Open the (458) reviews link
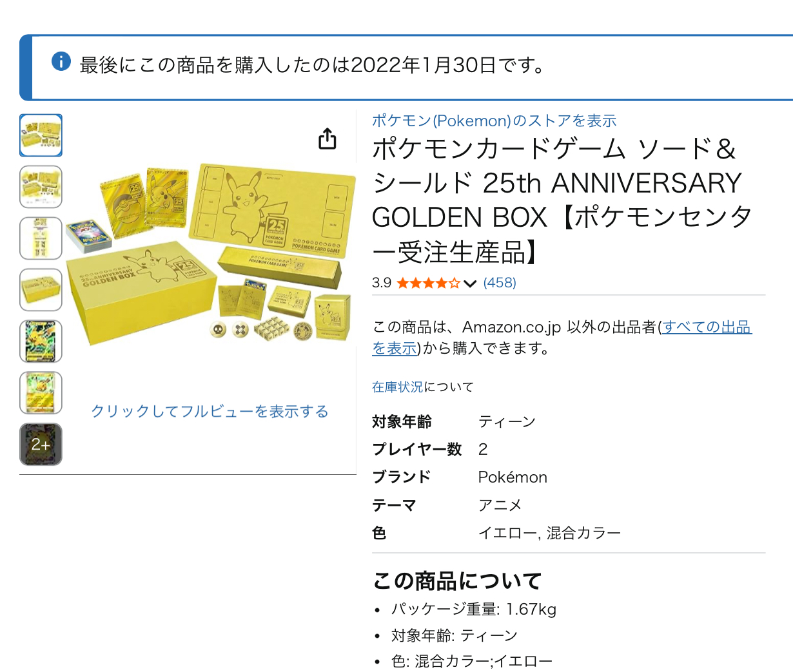This screenshot has height=672, width=793. tap(500, 283)
